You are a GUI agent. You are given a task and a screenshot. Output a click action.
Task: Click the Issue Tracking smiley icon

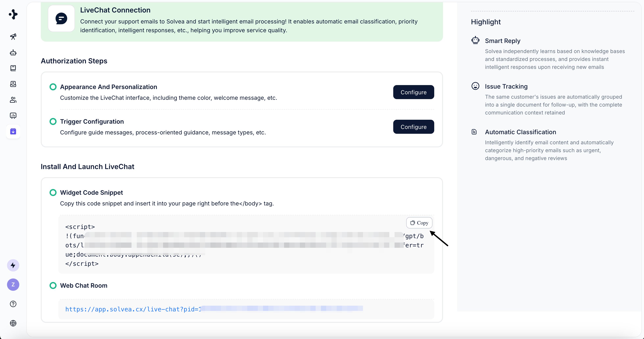(x=475, y=86)
